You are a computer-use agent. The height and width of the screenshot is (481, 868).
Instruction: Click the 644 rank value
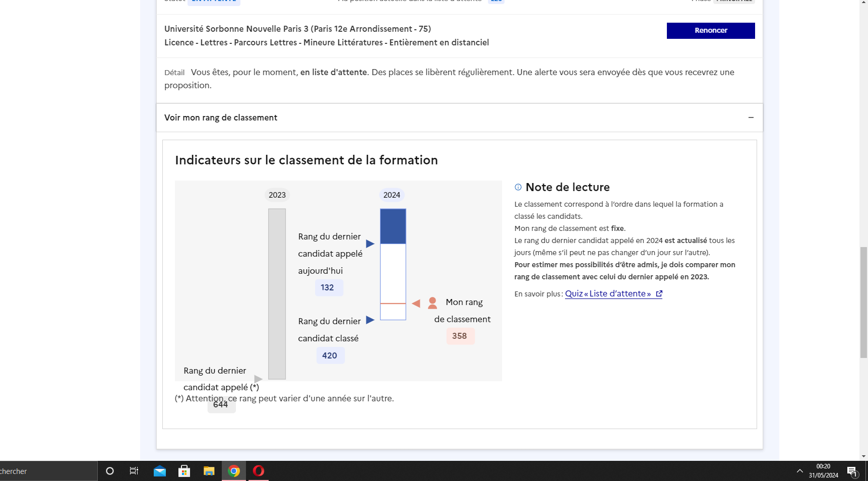click(221, 404)
